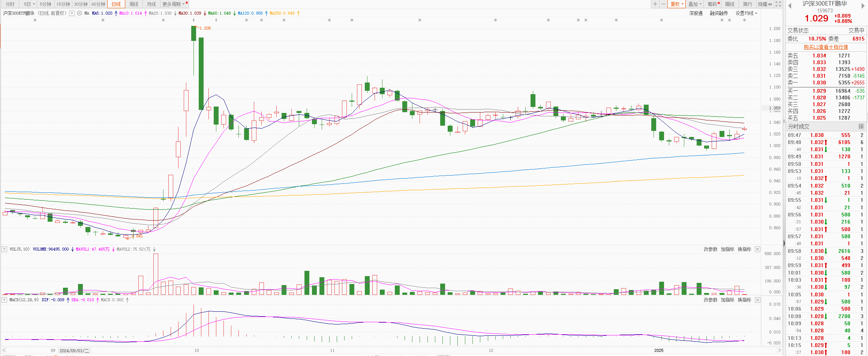Enter fullscreen chart mode icon
This screenshot has width=868, height=356.
point(778,4)
